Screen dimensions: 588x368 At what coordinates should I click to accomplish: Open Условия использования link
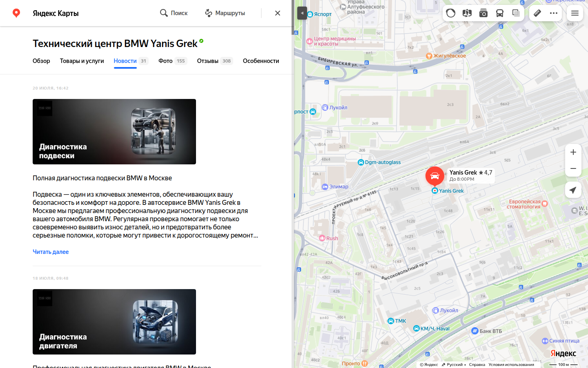pyautogui.click(x=511, y=365)
